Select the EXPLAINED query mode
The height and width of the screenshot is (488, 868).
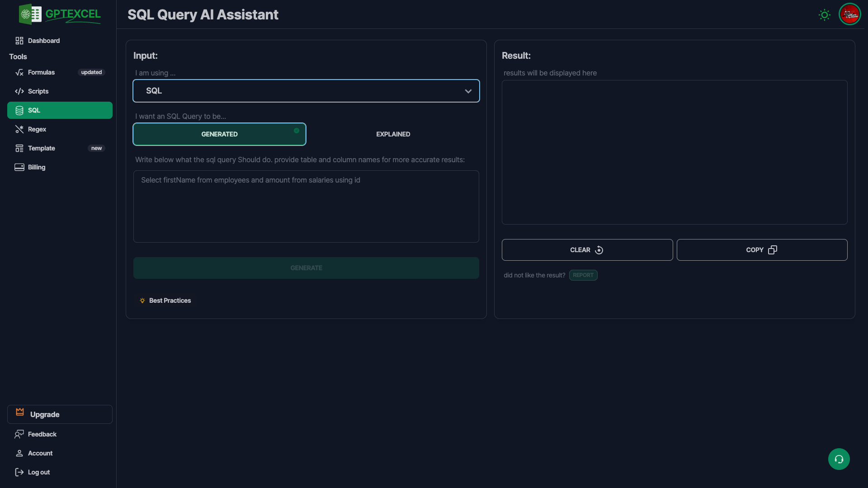[x=393, y=134]
